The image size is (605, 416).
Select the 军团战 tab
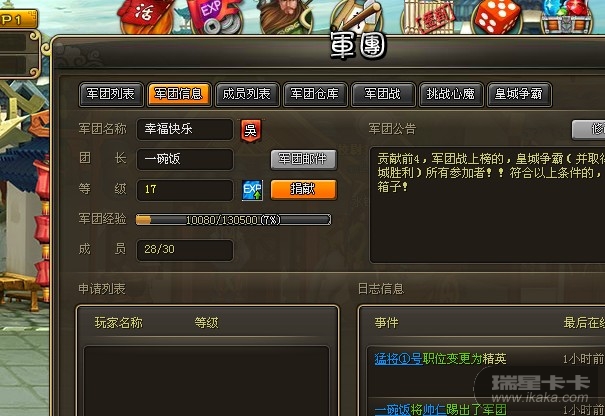(x=383, y=94)
